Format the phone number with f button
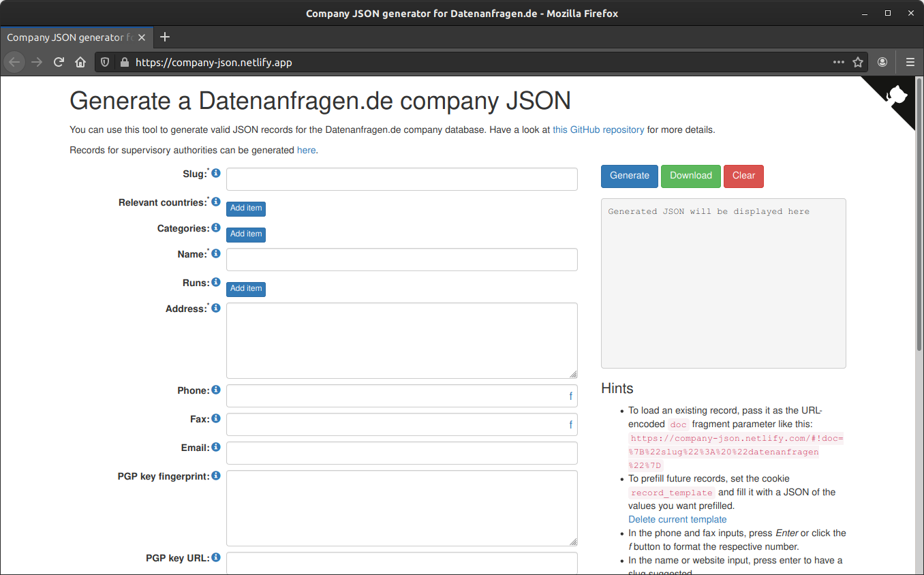Screen dimensions: 924x575 (570, 397)
